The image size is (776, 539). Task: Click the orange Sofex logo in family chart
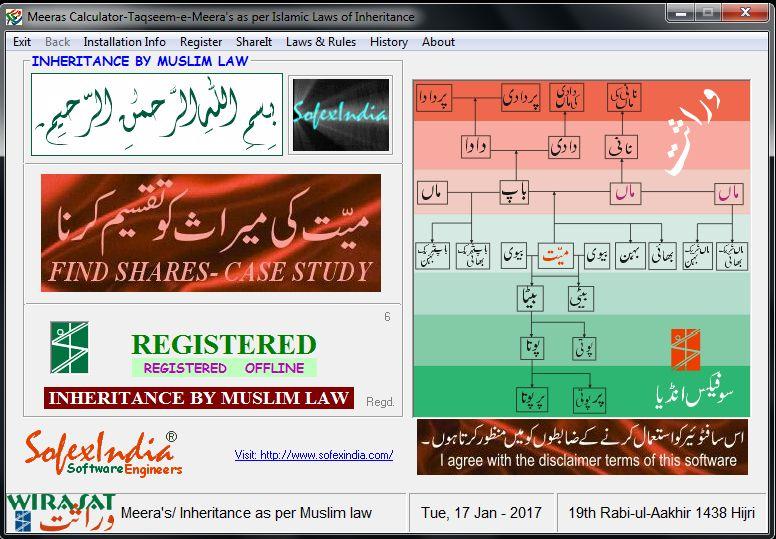[685, 350]
